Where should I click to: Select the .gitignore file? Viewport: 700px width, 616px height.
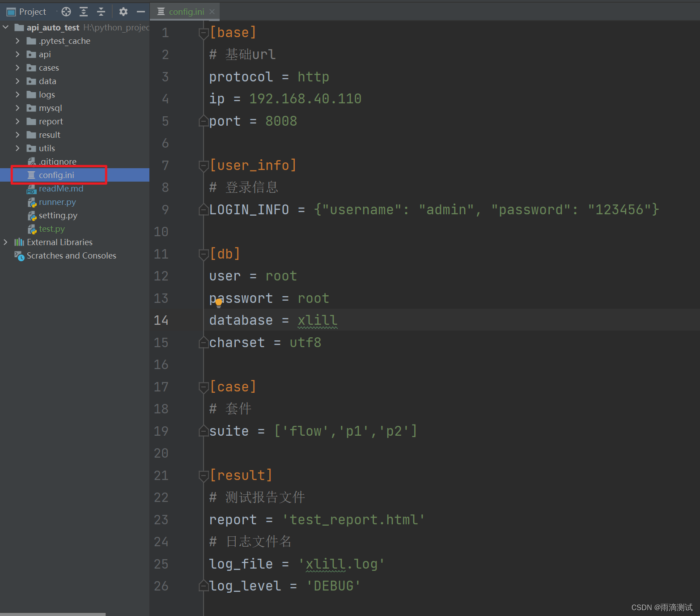tap(58, 161)
